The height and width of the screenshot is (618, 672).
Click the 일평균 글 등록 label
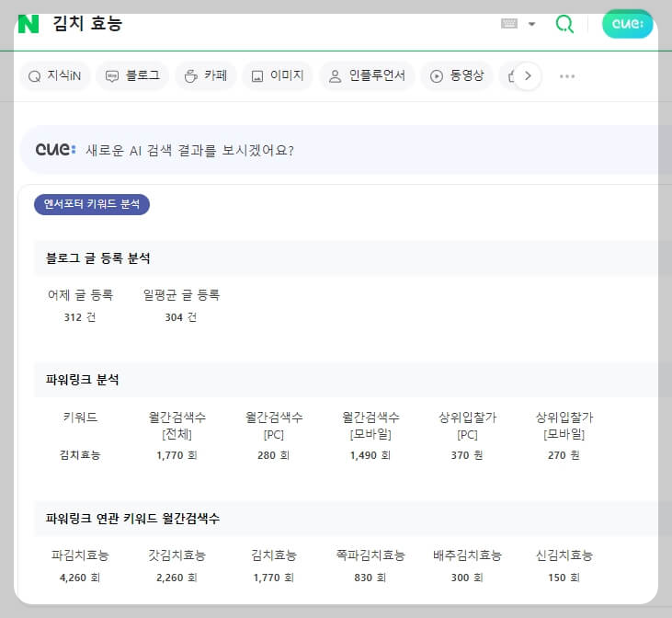coord(181,295)
